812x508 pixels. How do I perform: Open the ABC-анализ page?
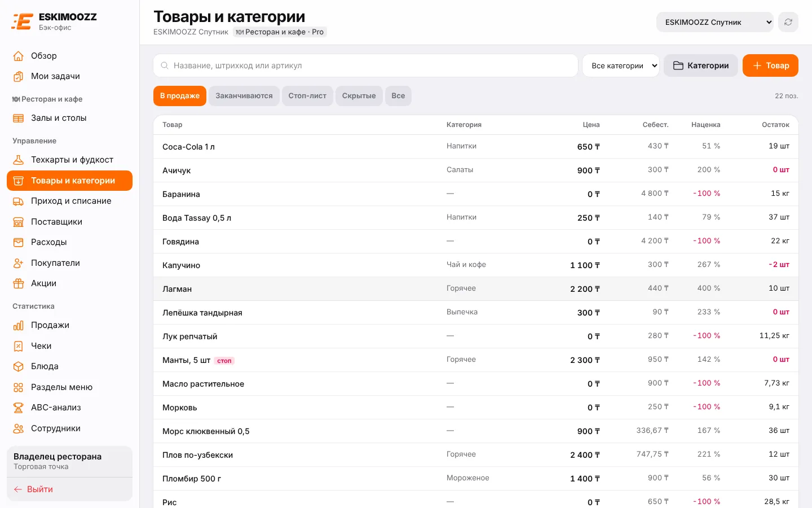pyautogui.click(x=69, y=408)
